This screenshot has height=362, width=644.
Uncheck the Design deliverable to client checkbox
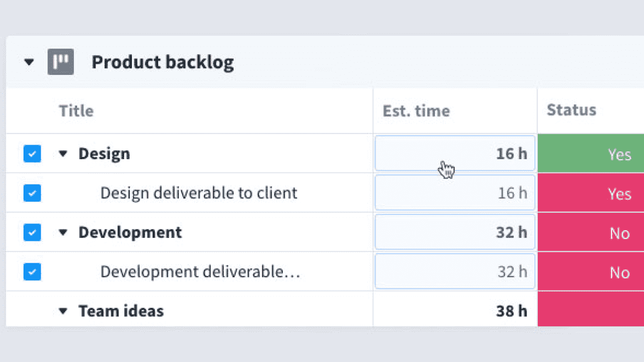point(32,193)
